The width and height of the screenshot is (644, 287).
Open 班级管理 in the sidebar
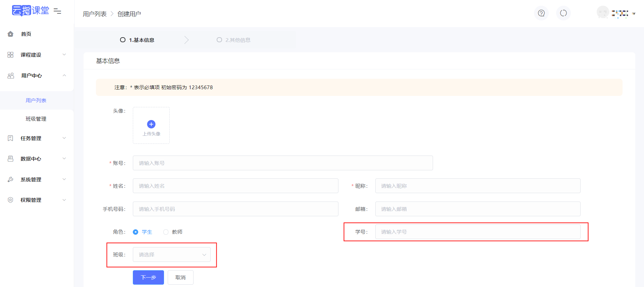[x=36, y=119]
